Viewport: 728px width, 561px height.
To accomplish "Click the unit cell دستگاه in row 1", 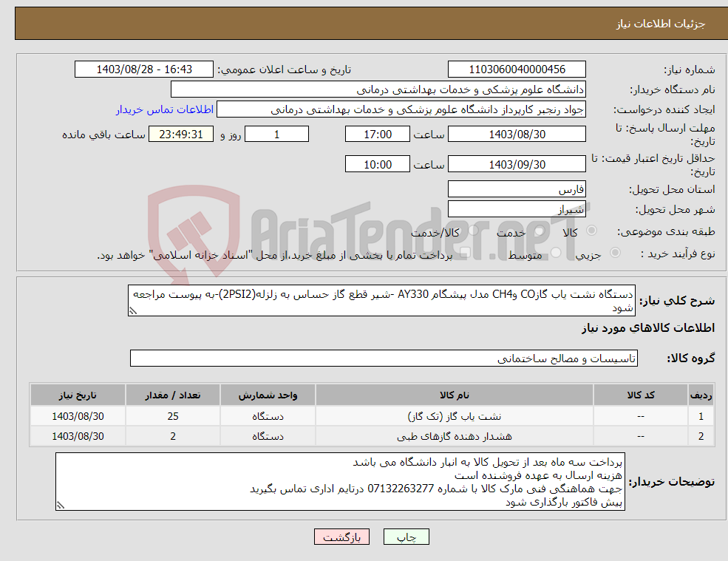I will coord(268,416).
